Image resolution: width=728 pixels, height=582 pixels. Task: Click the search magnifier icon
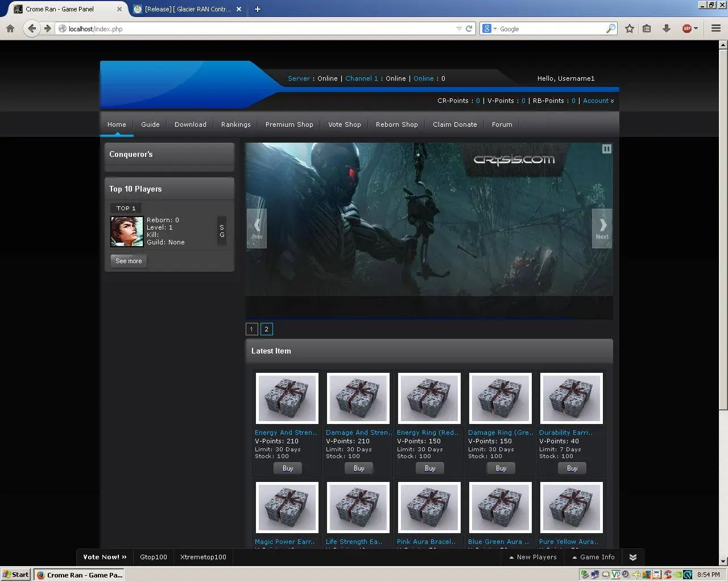pos(611,28)
